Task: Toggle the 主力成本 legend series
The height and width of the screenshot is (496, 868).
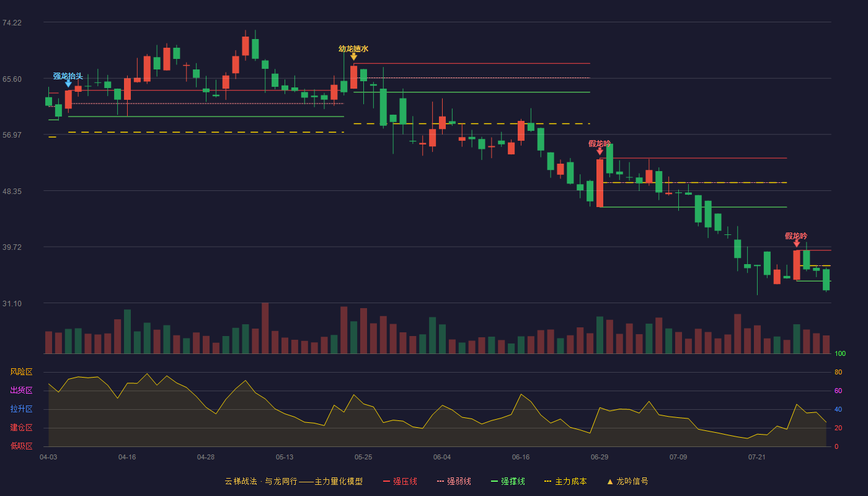Action: tap(565, 481)
